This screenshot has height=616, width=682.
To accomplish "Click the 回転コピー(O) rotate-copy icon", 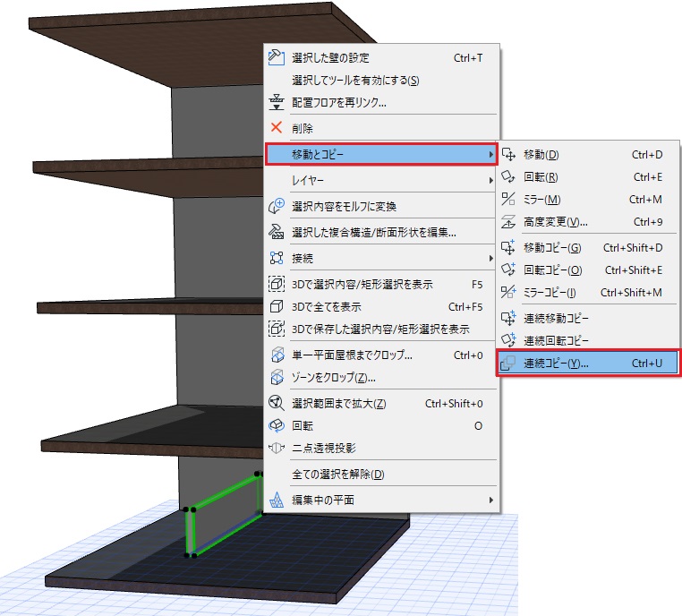I will [x=508, y=269].
